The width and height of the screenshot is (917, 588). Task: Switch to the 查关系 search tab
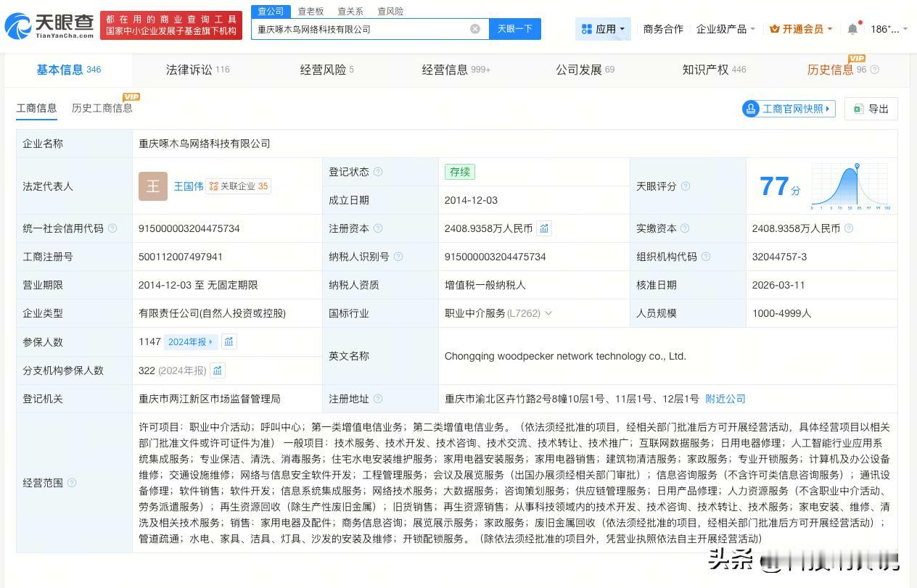(x=350, y=11)
